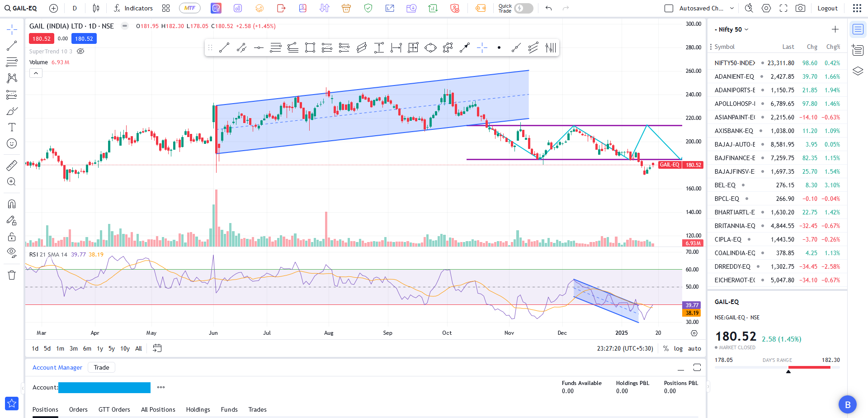Viewport: 868px width, 418px height.
Task: Toggle the magnet mode tool
Action: tap(12, 204)
